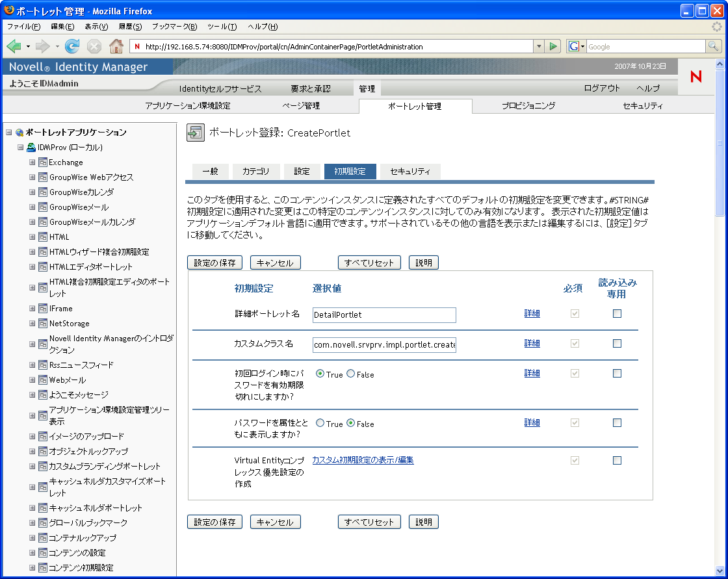The width and height of the screenshot is (728, 579).
Task: Expand the HTMLエディタポートレット node
Action: [x=32, y=266]
